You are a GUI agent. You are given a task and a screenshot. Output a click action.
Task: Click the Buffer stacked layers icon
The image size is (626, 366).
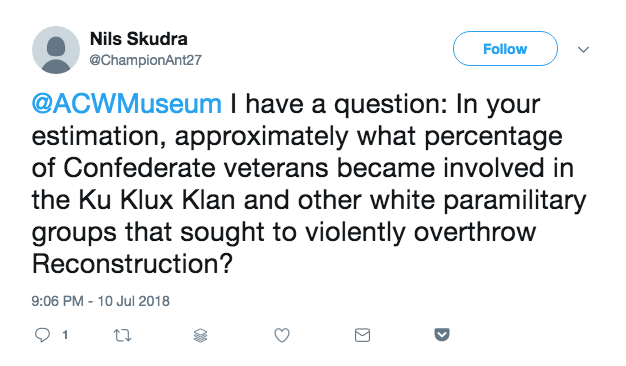point(200,335)
